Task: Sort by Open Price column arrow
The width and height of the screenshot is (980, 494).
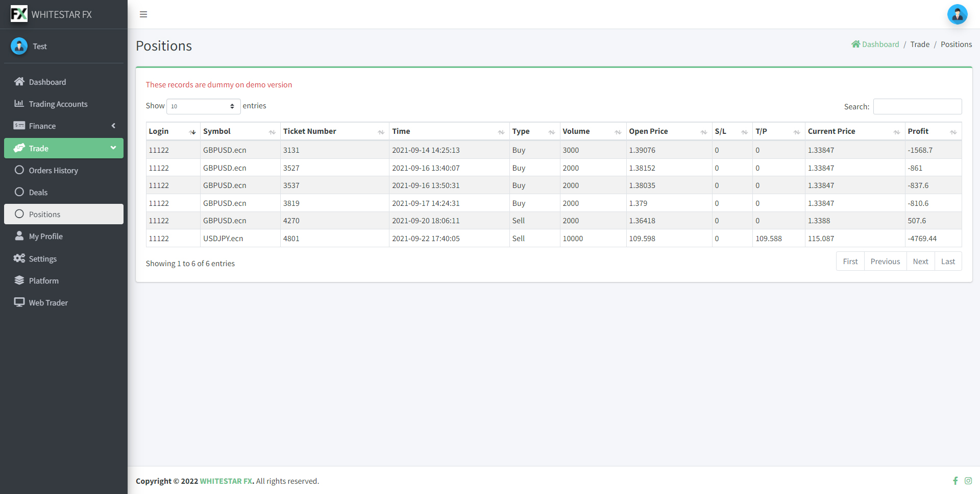Action: pyautogui.click(x=704, y=132)
